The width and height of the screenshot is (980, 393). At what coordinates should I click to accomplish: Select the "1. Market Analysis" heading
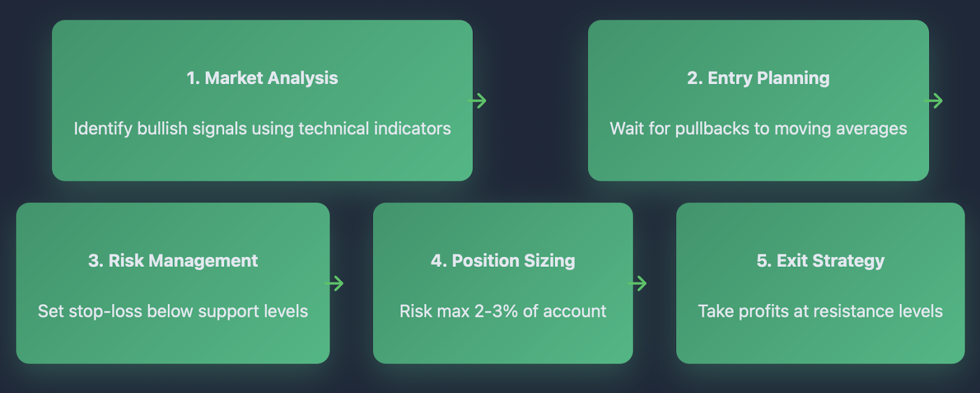[x=262, y=78]
